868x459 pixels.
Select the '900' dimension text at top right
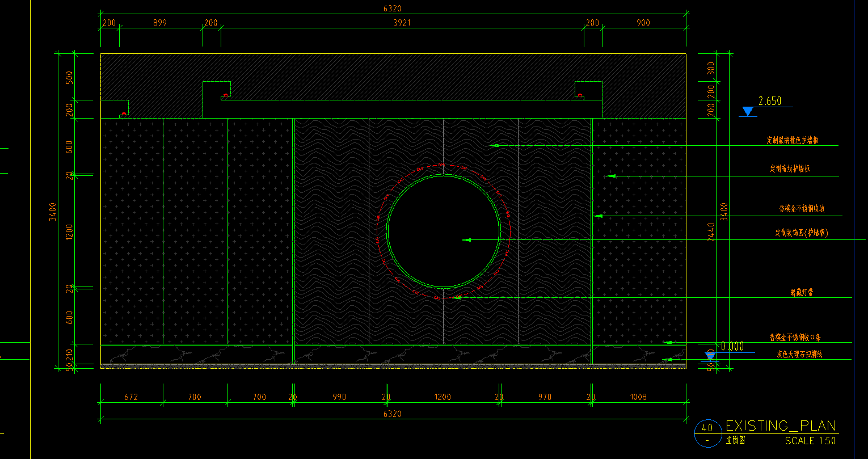click(x=643, y=23)
